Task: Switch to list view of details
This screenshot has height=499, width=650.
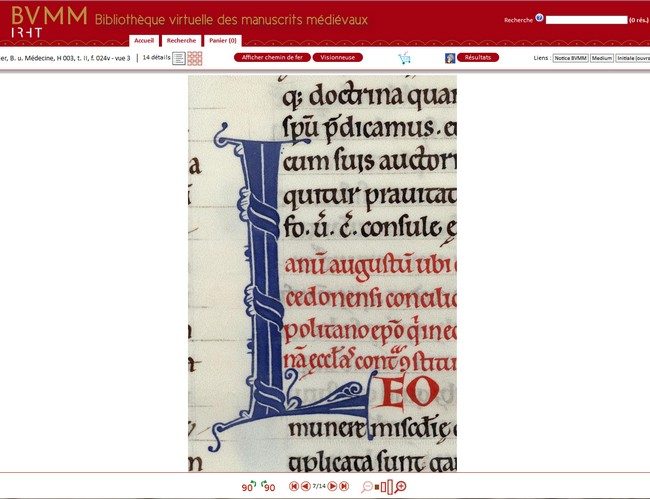Action: coord(179,58)
